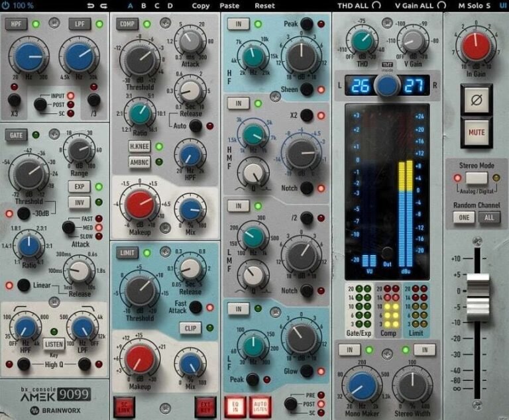509x420 pixels.
Task: Toggle the GATE section on/off
Action: [16, 135]
